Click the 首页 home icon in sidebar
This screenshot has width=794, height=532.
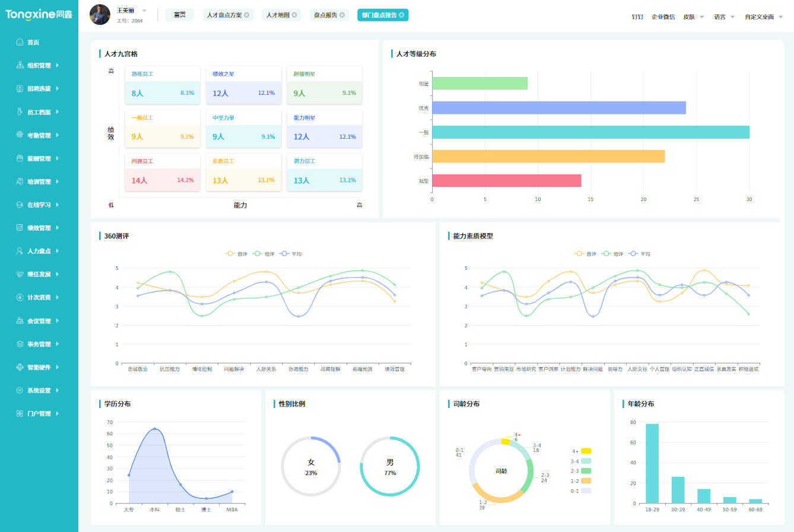point(20,42)
